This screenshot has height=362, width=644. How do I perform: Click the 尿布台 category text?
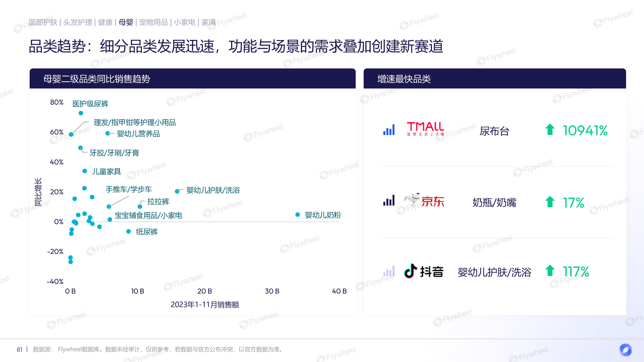494,131
